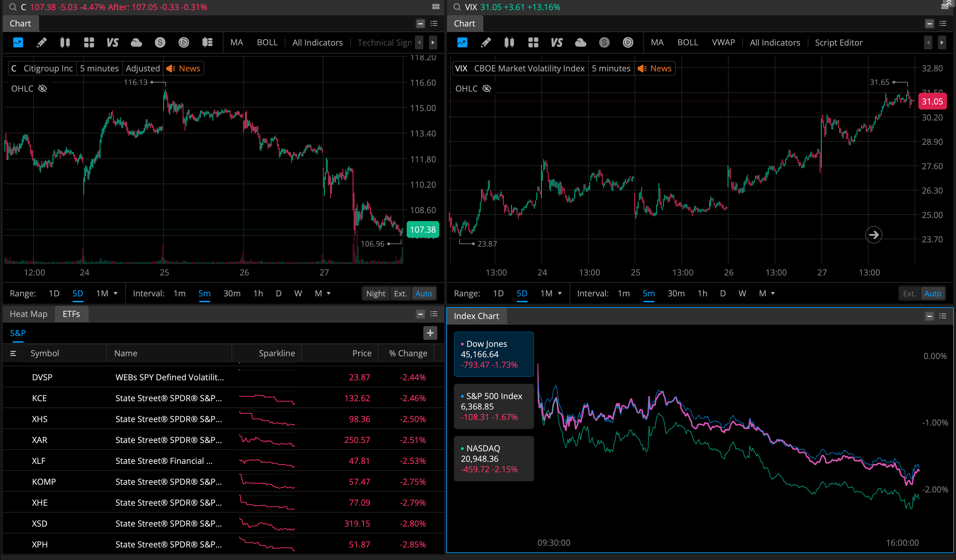
Task: Expand the M interval dropdown in VIX chart
Action: (x=773, y=293)
